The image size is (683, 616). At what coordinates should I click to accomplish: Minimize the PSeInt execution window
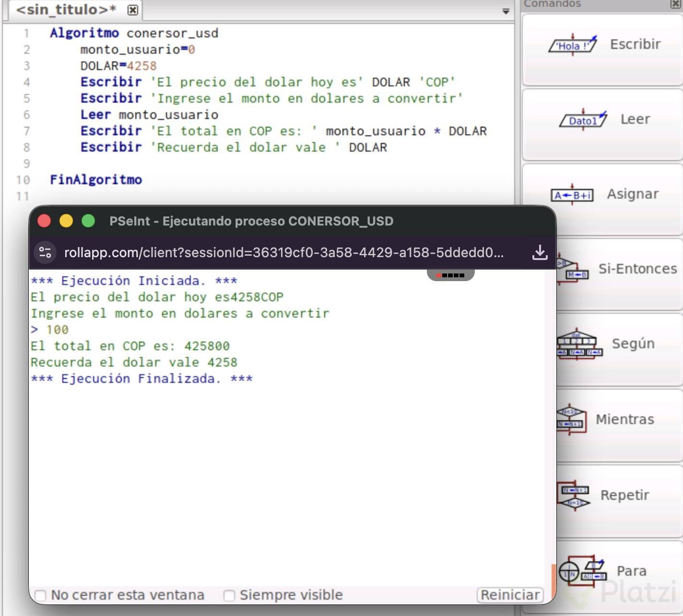tap(66, 221)
